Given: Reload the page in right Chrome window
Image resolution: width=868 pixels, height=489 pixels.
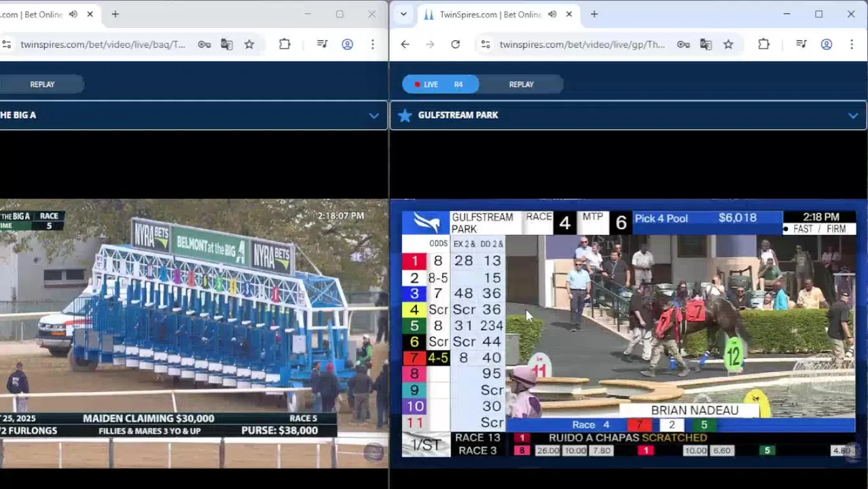Looking at the screenshot, I should pos(455,44).
